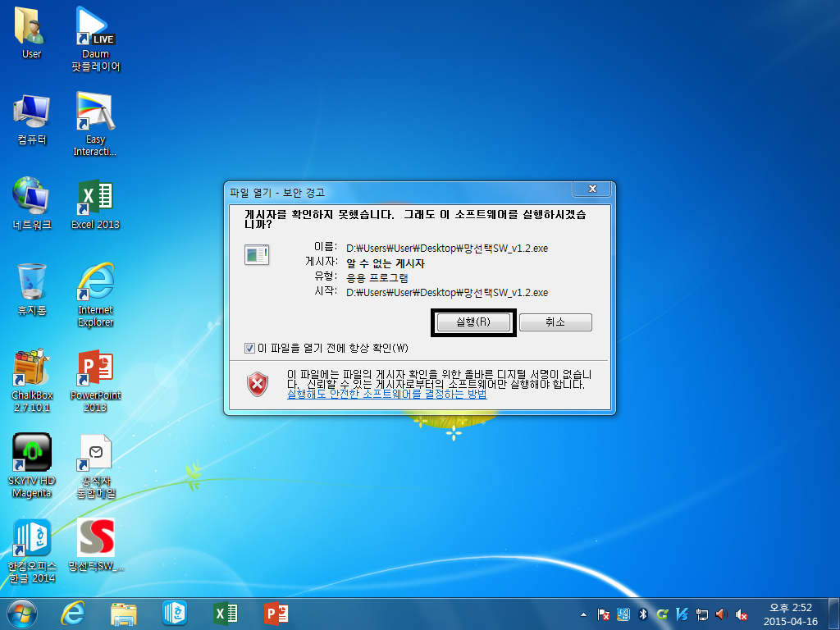
Task: Uncheck the always-confirm checkbox before opening file
Action: coord(250,348)
